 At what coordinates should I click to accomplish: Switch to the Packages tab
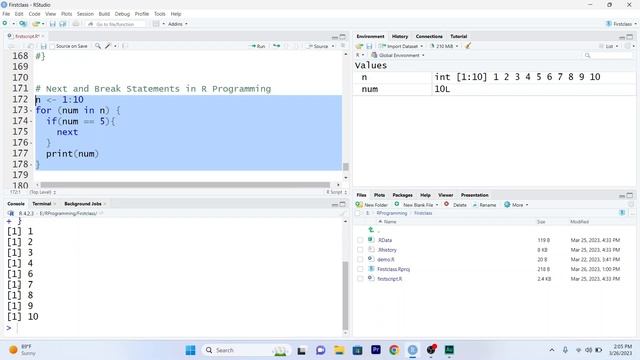pyautogui.click(x=402, y=195)
